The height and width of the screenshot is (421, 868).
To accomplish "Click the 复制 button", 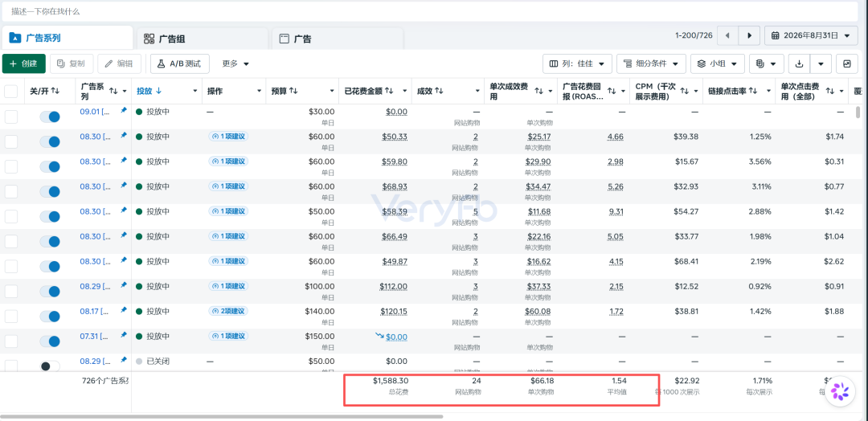I will pyautogui.click(x=72, y=63).
